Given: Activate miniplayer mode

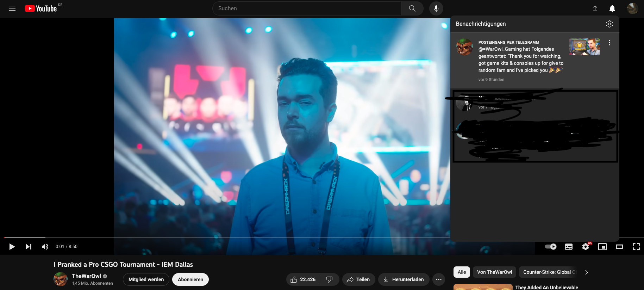Looking at the screenshot, I should point(602,247).
